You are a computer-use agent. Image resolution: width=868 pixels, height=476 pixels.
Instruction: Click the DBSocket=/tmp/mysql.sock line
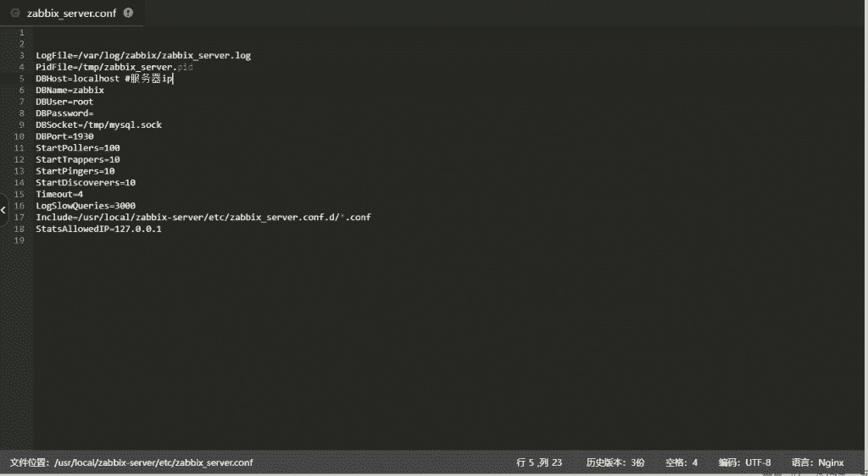[x=99, y=125]
